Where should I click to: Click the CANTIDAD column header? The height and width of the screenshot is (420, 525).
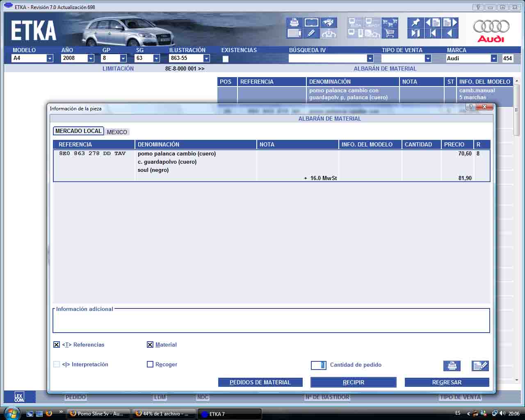[x=421, y=144]
